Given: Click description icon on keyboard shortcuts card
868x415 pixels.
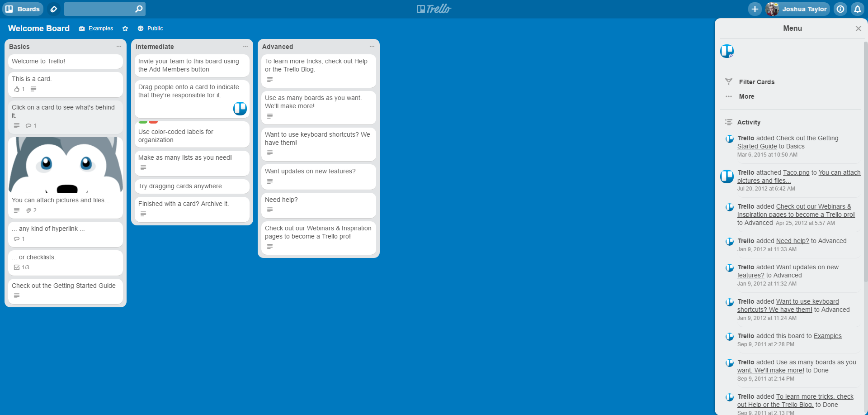Looking at the screenshot, I should 270,153.
